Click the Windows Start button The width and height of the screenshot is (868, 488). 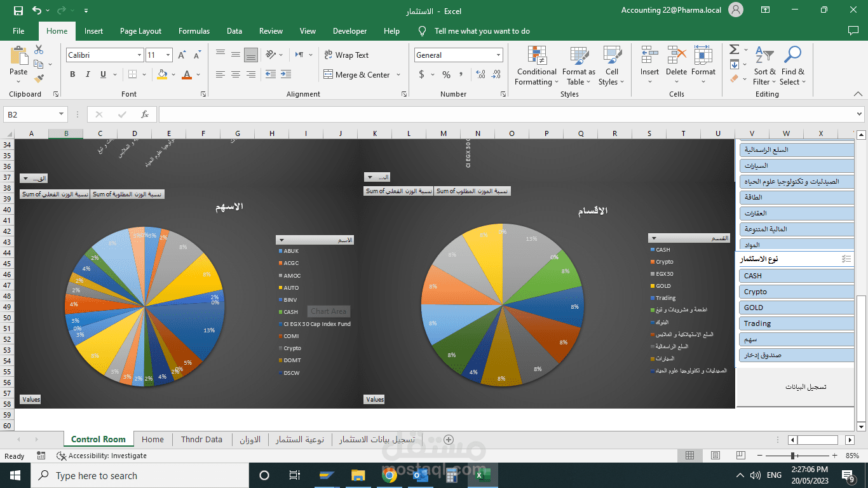click(x=15, y=475)
